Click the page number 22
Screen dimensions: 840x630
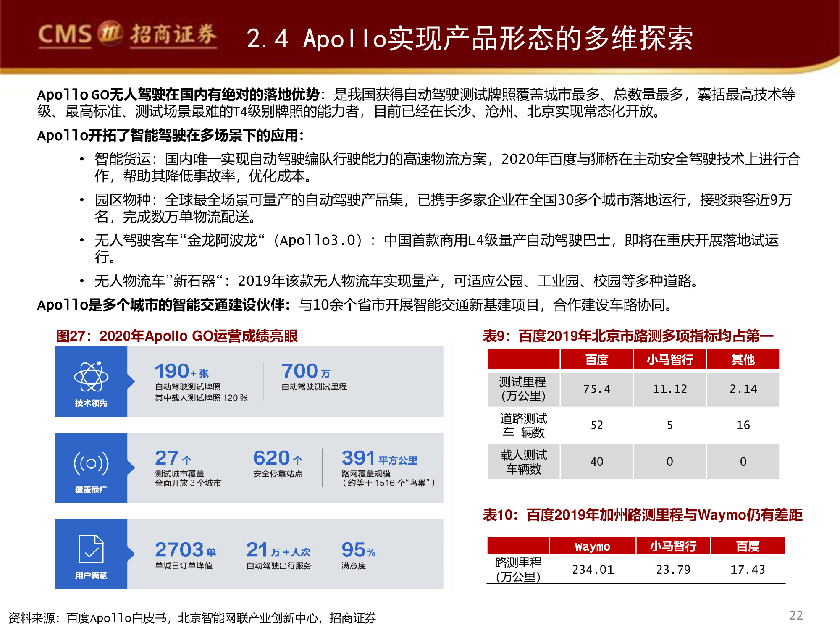click(x=796, y=615)
